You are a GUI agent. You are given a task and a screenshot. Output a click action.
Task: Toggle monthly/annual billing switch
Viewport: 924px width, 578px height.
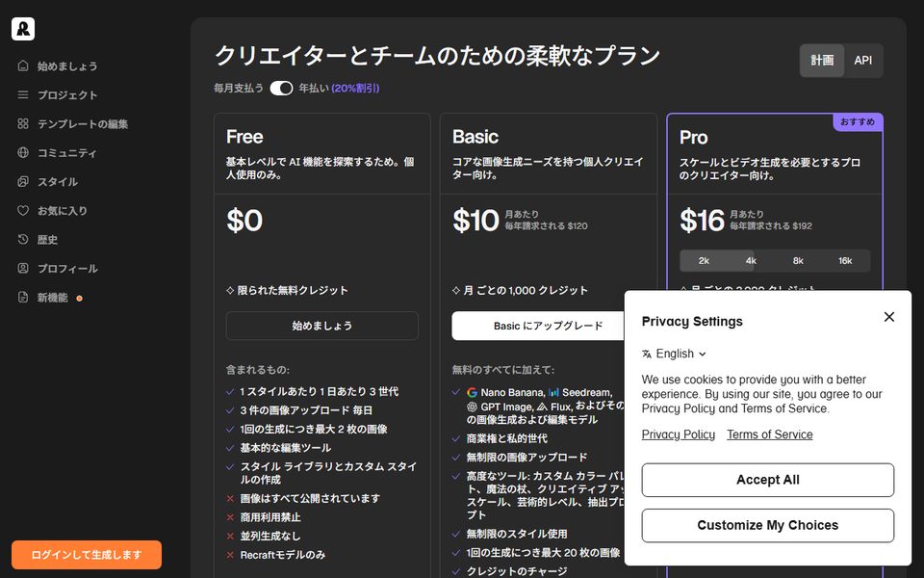[x=281, y=88]
